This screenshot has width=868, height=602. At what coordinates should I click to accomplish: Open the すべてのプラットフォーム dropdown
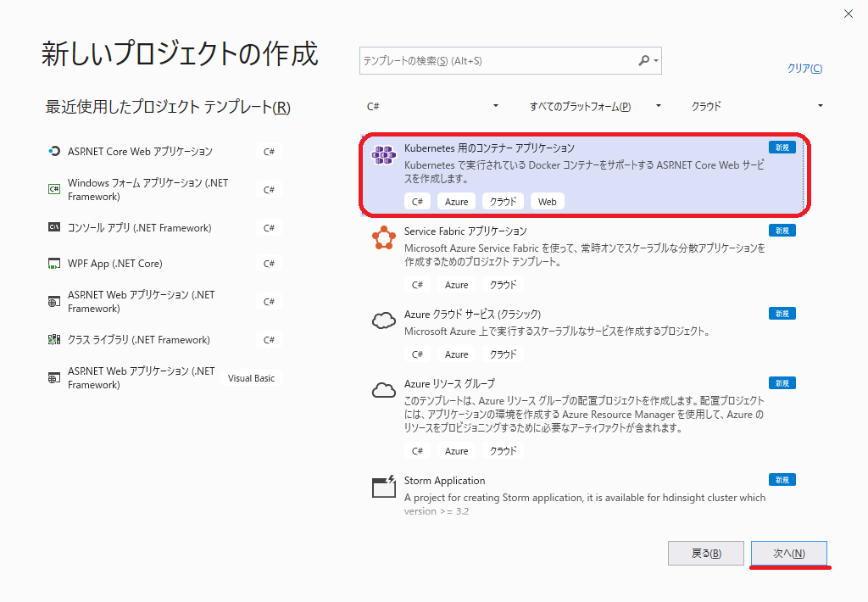pyautogui.click(x=658, y=105)
